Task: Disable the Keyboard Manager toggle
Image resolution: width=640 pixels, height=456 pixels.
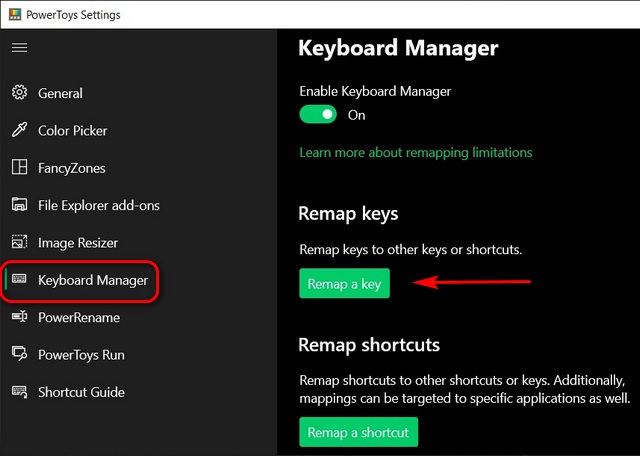Action: pos(319,115)
